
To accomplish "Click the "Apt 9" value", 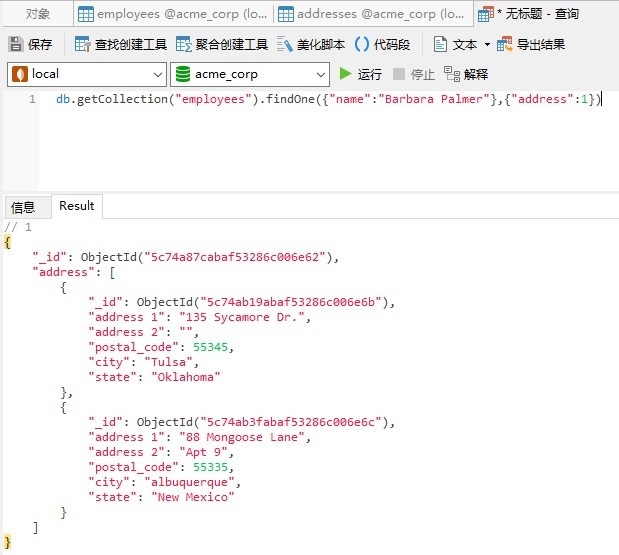I will [x=203, y=452].
